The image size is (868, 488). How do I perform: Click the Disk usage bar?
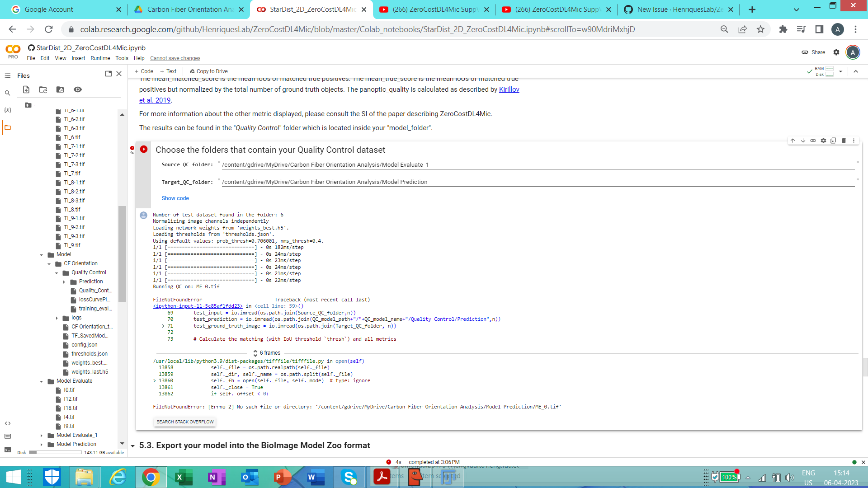55,452
